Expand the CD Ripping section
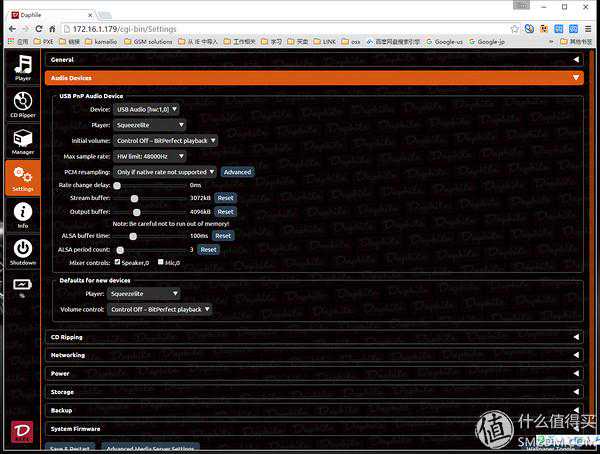 (314, 337)
